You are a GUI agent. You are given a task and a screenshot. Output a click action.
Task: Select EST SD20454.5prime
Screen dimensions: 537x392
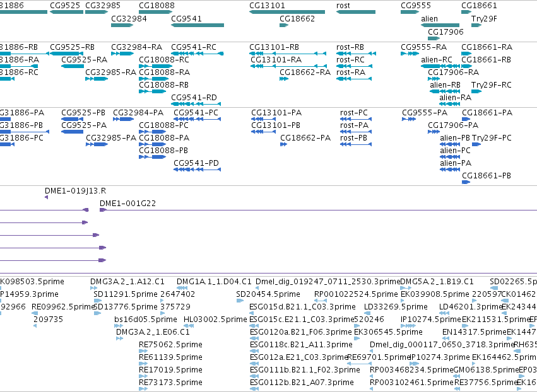click(240, 301)
